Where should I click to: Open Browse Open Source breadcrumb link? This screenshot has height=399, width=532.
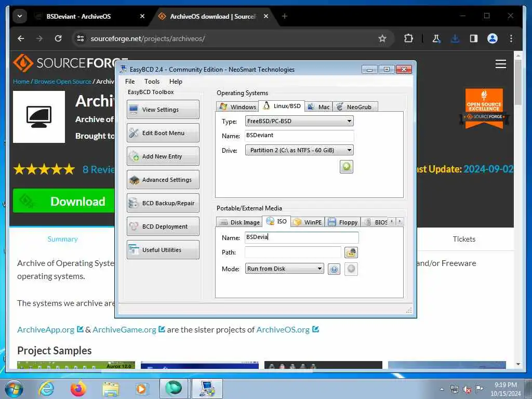pos(63,82)
